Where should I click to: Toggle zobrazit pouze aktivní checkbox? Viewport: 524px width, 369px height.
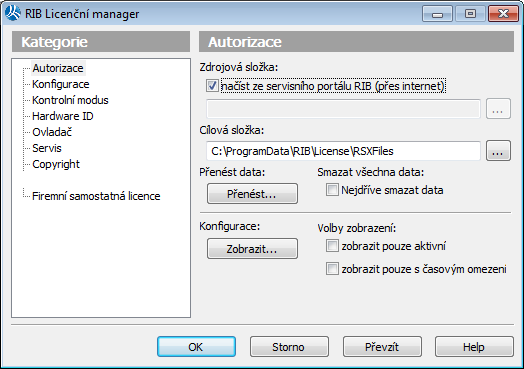coord(332,246)
